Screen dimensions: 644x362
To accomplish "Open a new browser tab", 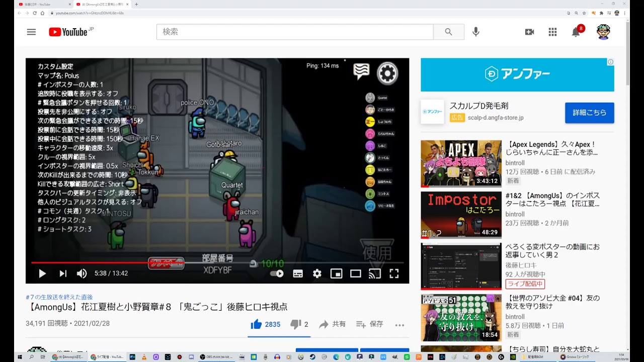I will 136,4.
